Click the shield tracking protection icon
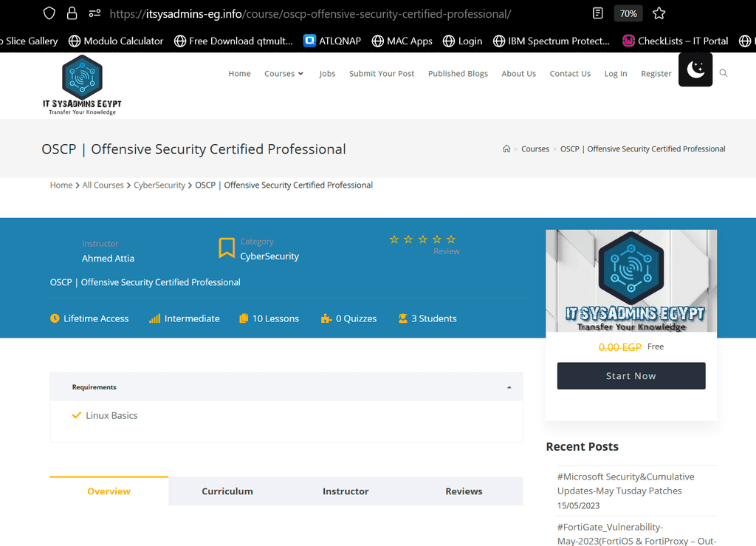Viewport: 756px width, 546px height. [x=49, y=13]
